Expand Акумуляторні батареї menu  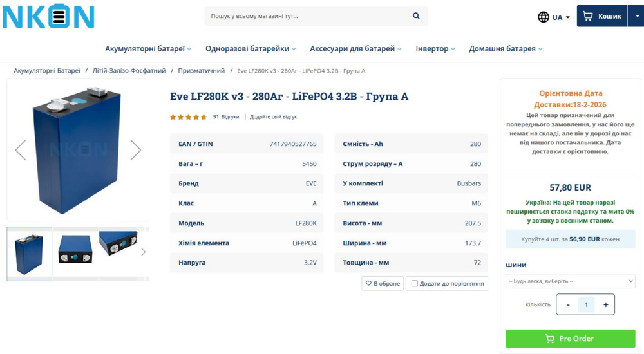point(148,48)
